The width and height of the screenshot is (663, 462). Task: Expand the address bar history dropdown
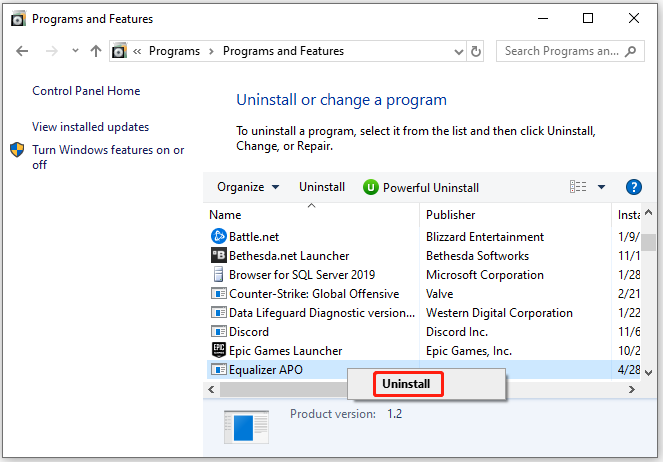(x=458, y=52)
